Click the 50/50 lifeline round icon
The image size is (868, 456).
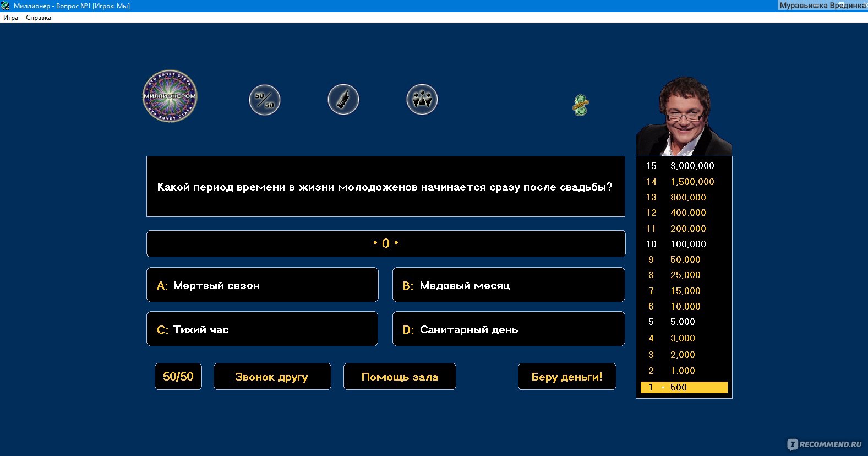pos(265,100)
